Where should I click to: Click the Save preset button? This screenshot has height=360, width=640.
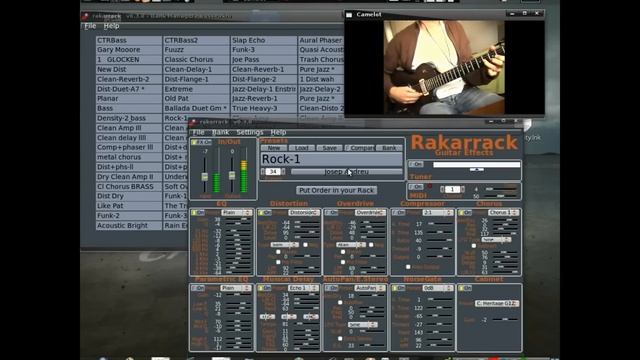coord(329,148)
